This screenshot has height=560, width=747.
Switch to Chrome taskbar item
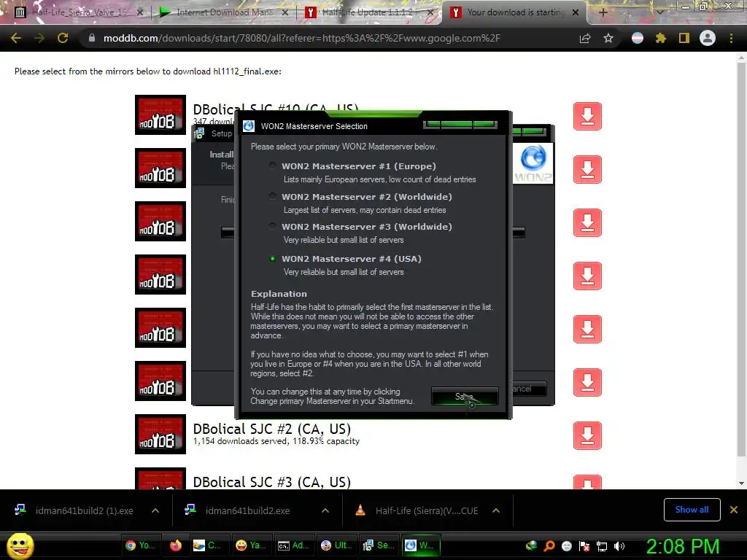[x=140, y=545]
